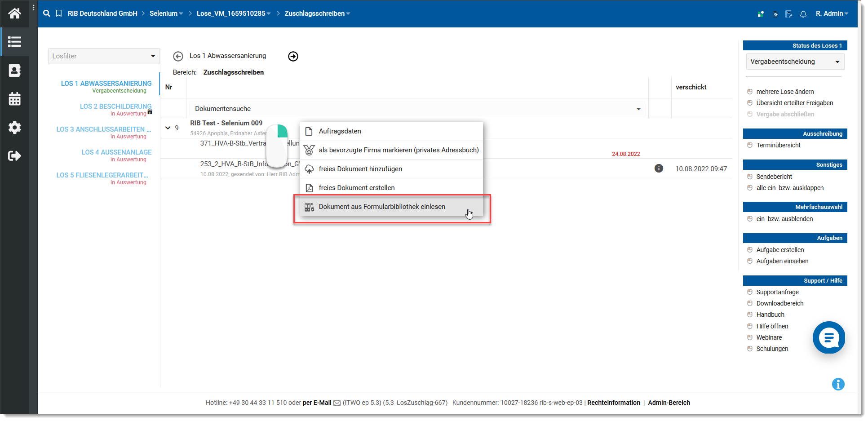
Task: Open Admin-Bereich in footer
Action: tap(669, 403)
